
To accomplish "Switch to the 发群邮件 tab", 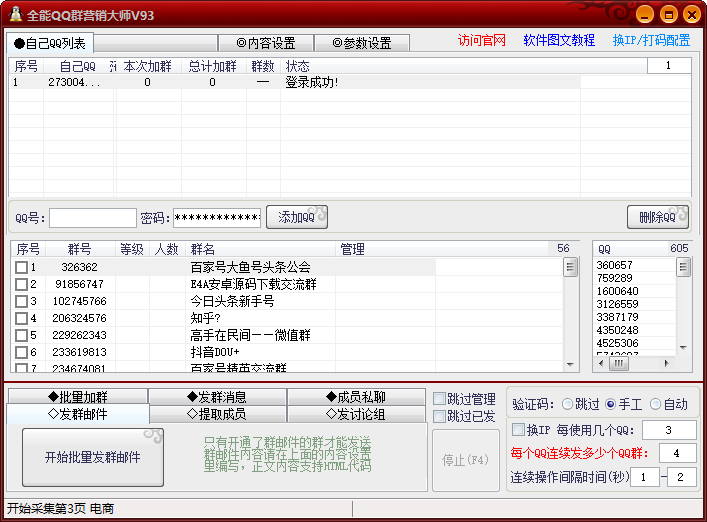I will tap(78, 414).
